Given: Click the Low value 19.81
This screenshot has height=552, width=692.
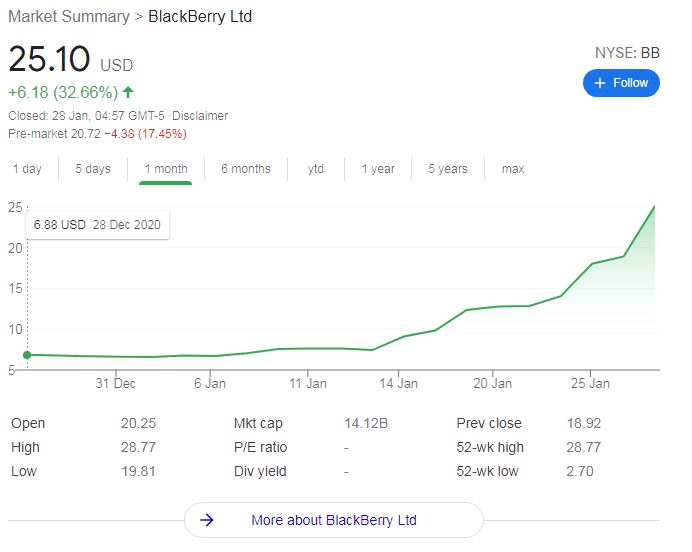Looking at the screenshot, I should point(139,471).
